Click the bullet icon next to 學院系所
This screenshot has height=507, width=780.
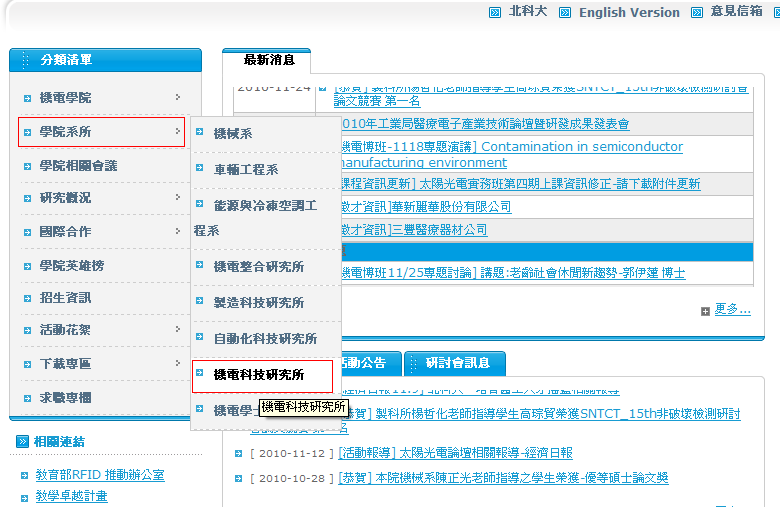(x=27, y=132)
